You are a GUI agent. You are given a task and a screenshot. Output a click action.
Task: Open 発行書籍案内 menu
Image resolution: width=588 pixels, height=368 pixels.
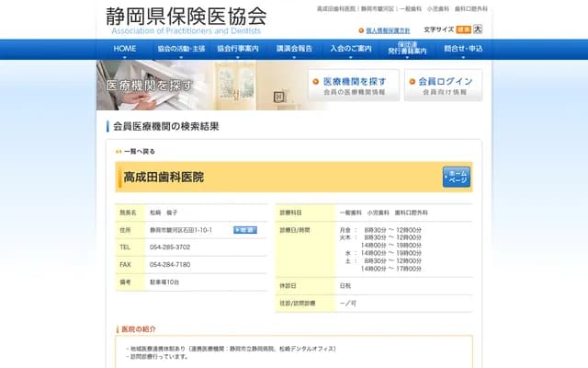tap(407, 49)
